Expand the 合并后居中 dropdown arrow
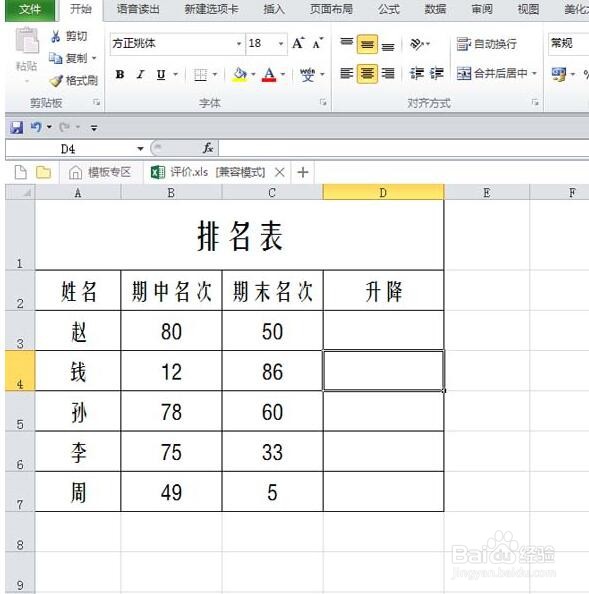 [534, 73]
